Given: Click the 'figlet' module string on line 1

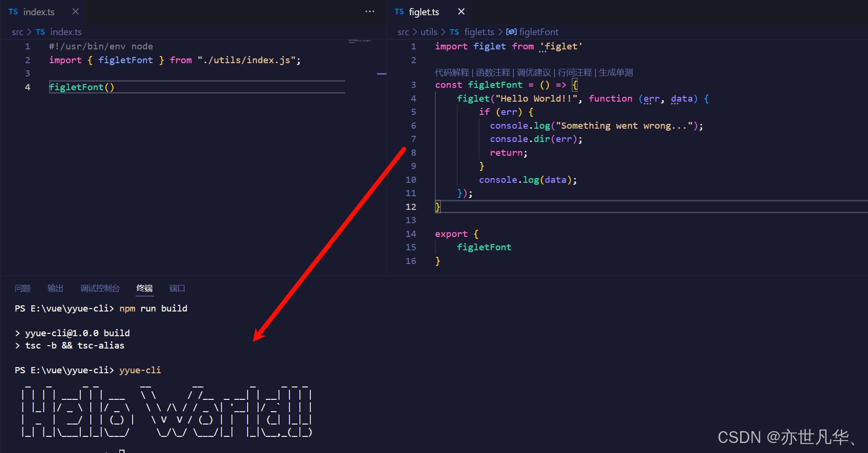Looking at the screenshot, I should click(x=561, y=47).
